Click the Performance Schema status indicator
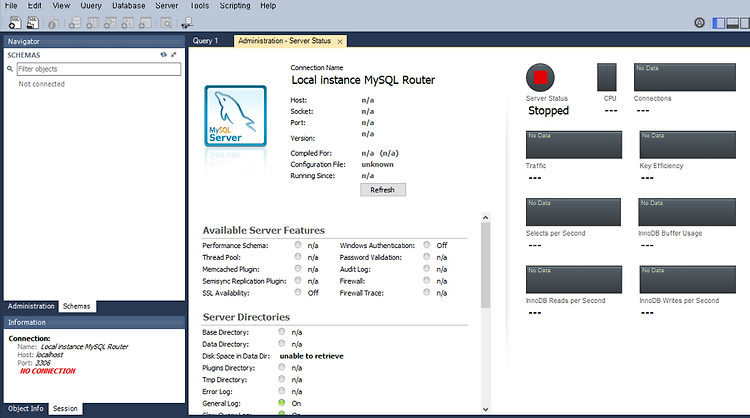 pyautogui.click(x=298, y=244)
